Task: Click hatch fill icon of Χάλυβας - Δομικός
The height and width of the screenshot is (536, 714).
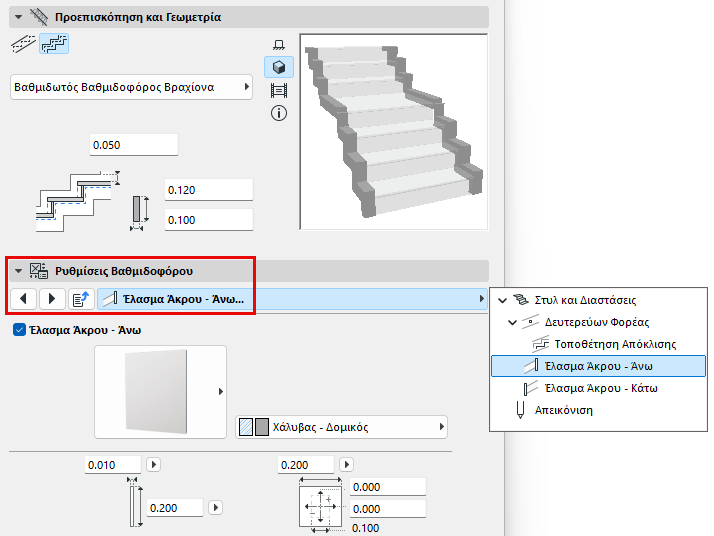Action: tap(246, 427)
